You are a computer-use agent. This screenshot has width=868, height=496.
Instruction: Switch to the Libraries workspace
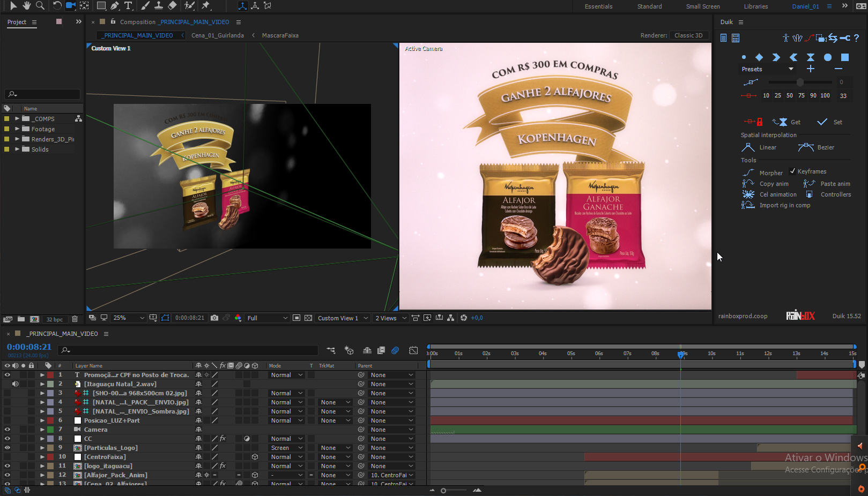(755, 6)
